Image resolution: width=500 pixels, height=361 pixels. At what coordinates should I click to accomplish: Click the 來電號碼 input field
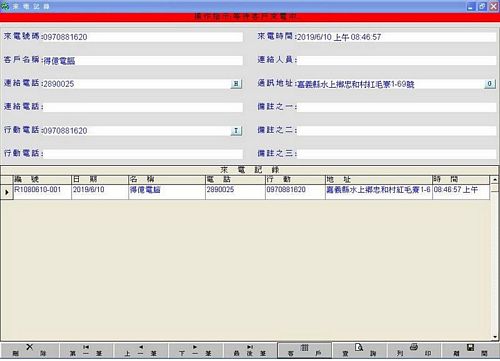click(x=143, y=37)
